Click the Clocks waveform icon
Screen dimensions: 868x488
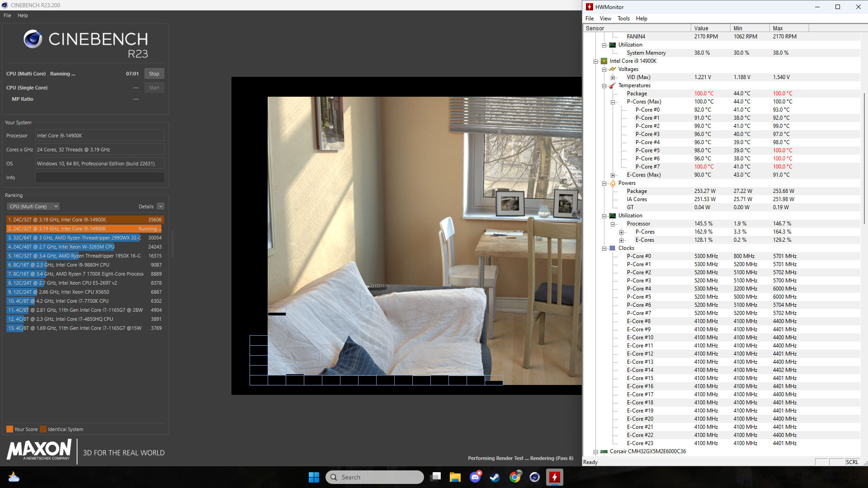coord(613,248)
